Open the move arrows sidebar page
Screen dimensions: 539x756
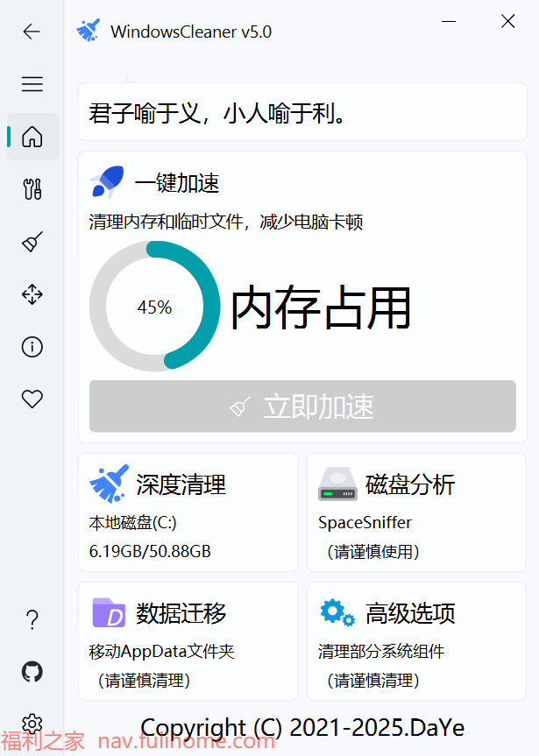32,294
